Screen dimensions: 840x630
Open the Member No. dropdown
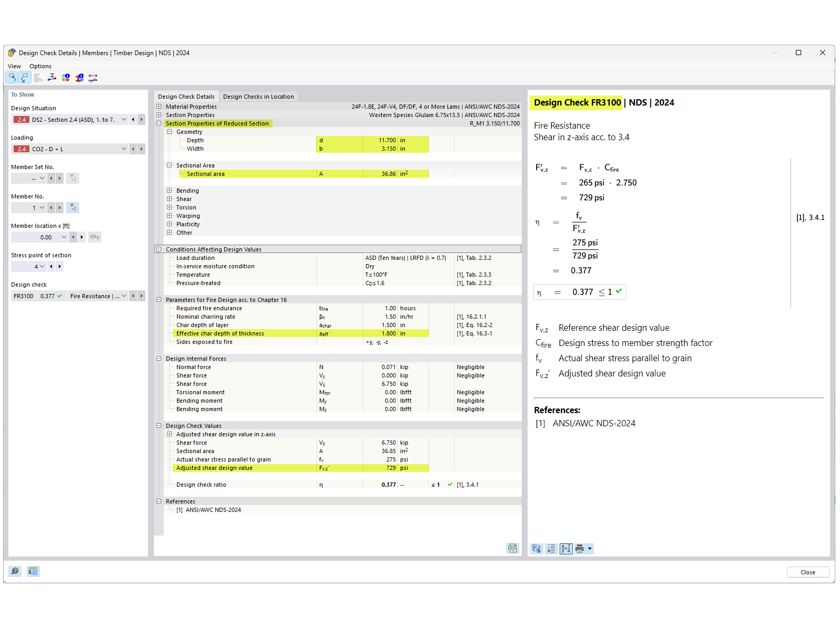[x=42, y=208]
